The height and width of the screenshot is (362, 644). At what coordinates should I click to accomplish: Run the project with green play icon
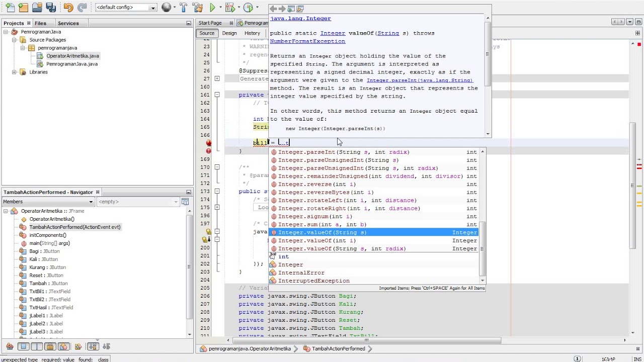click(212, 8)
